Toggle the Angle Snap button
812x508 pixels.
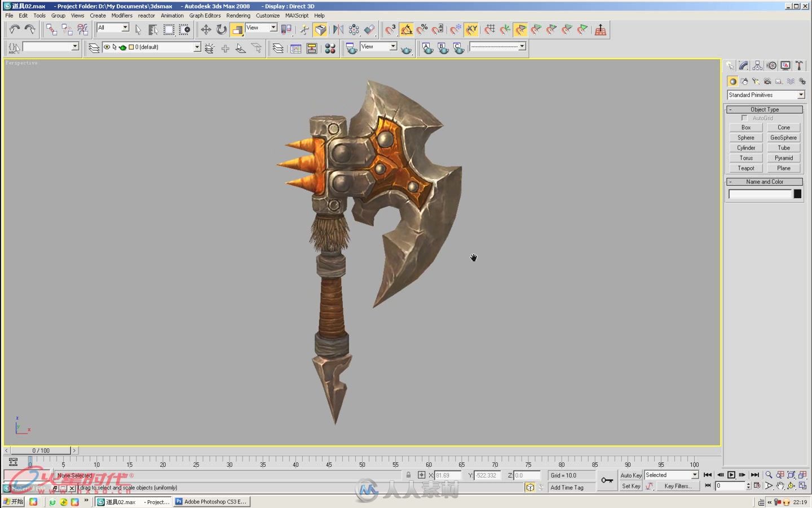point(407,29)
